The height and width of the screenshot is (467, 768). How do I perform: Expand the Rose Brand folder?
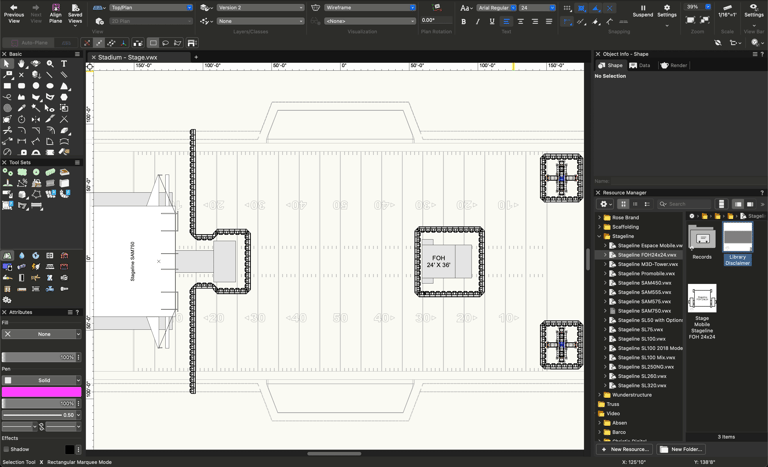click(600, 218)
